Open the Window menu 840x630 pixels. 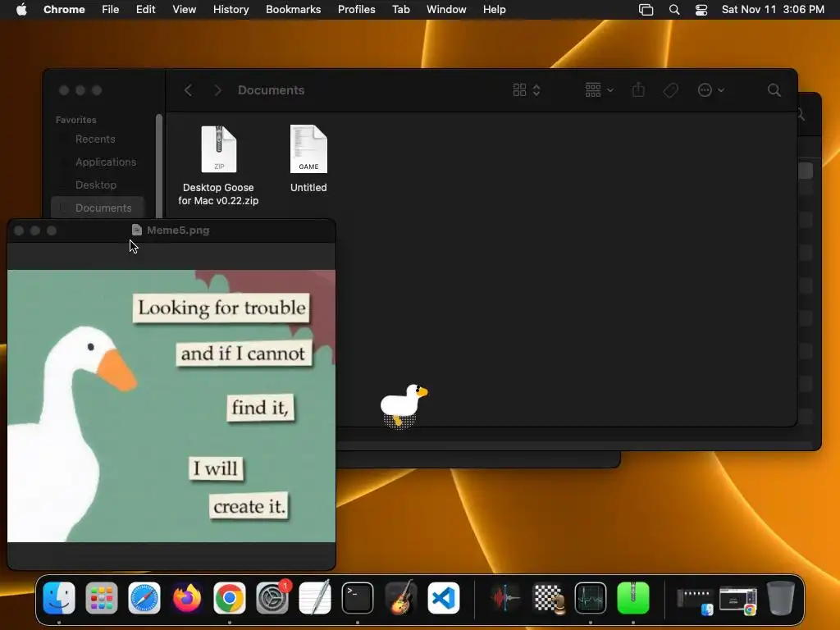coord(446,9)
